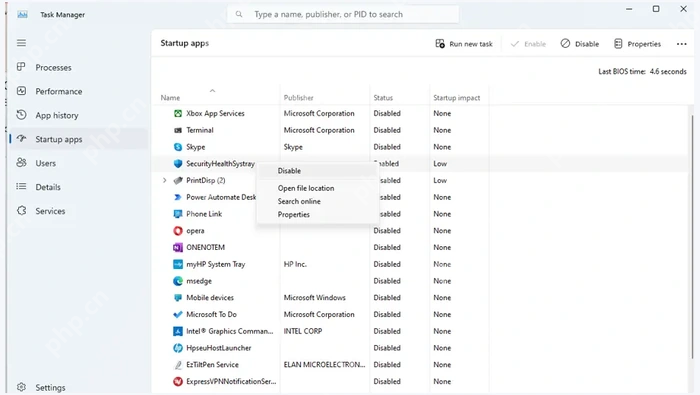
Task: Click the vertical scrollbar of the list
Action: [692, 237]
